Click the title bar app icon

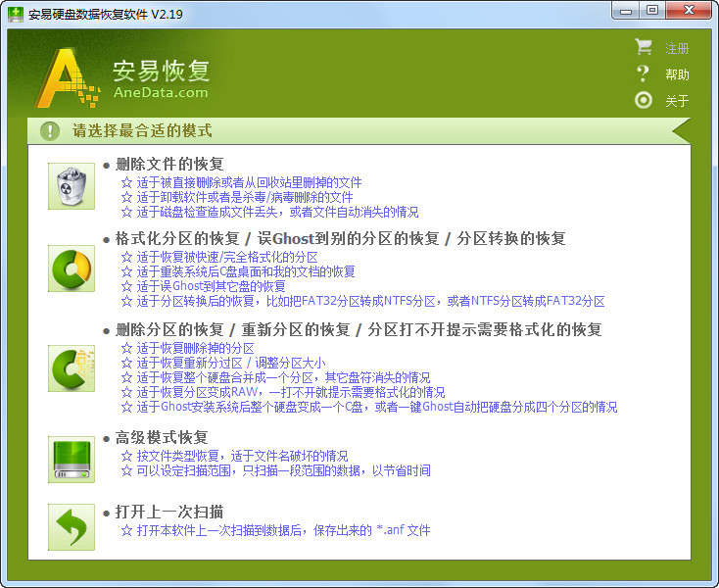click(16, 14)
